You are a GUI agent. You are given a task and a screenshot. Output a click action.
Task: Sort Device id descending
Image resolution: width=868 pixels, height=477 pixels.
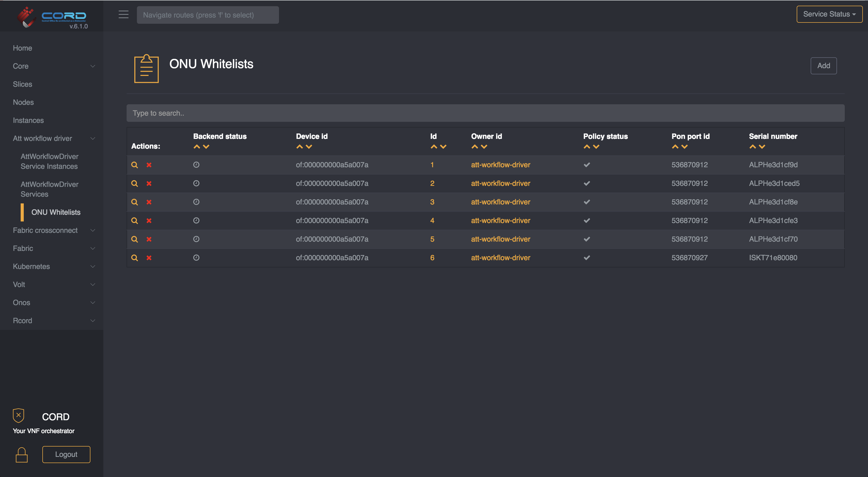coord(309,146)
